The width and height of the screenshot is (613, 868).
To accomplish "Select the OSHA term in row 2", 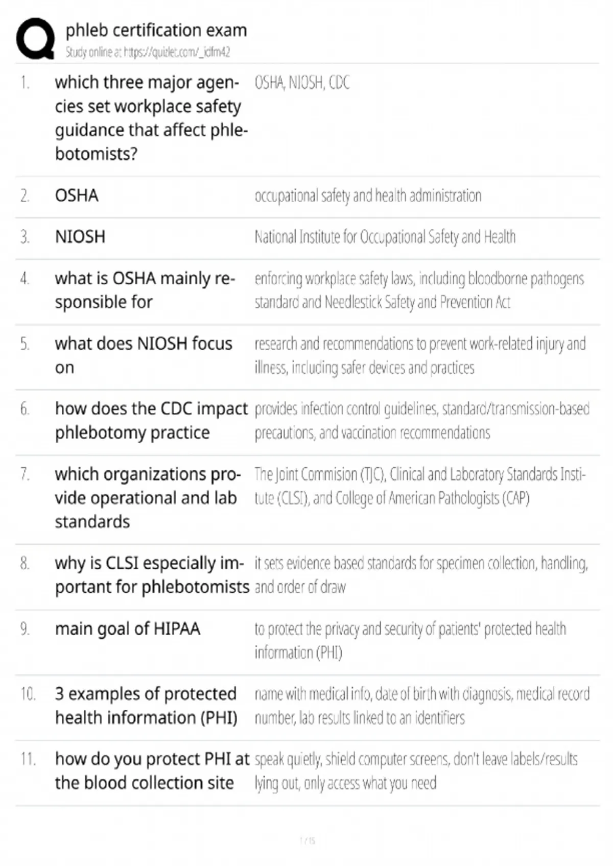I will pos(77,196).
